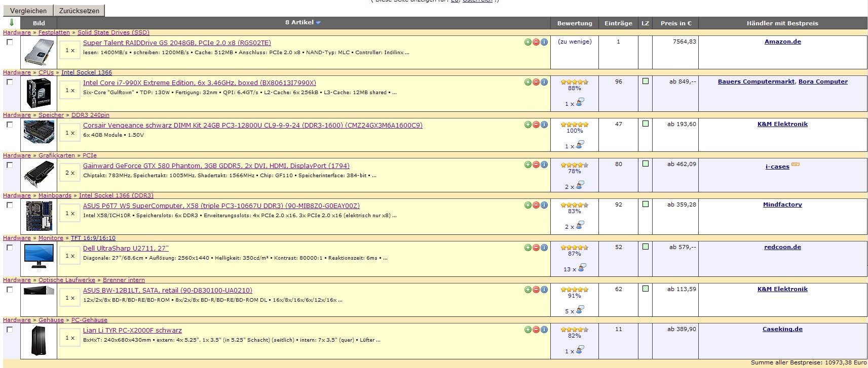Open Lian Li case thumbnail image
The image size is (868, 368).
39,341
